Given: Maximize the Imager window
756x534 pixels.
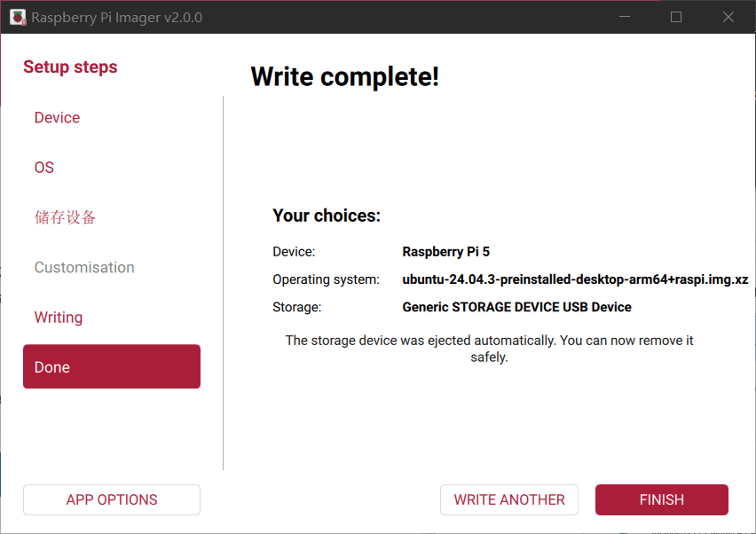Looking at the screenshot, I should (676, 17).
